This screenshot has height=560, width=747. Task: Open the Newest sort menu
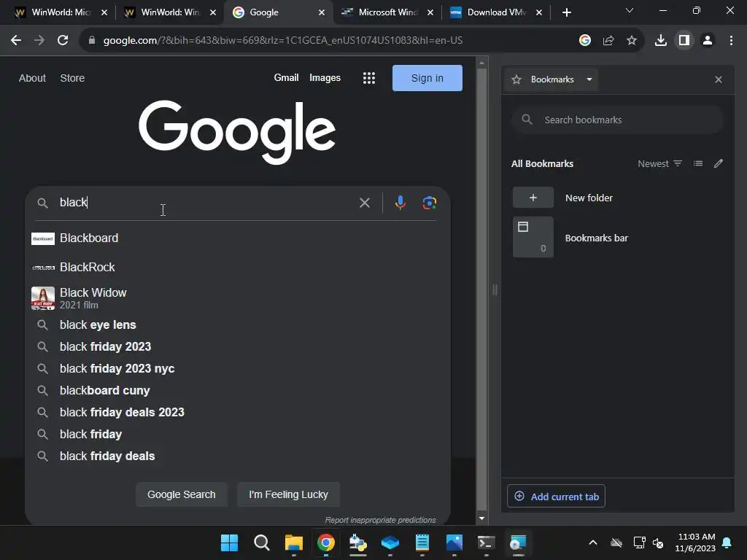coord(659,163)
